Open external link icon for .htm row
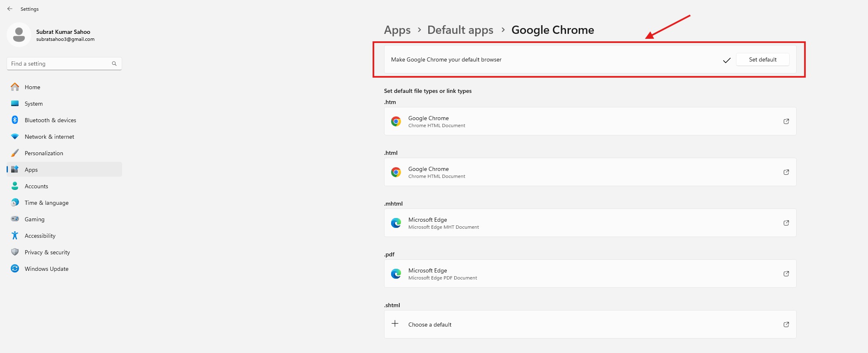 [x=786, y=121]
